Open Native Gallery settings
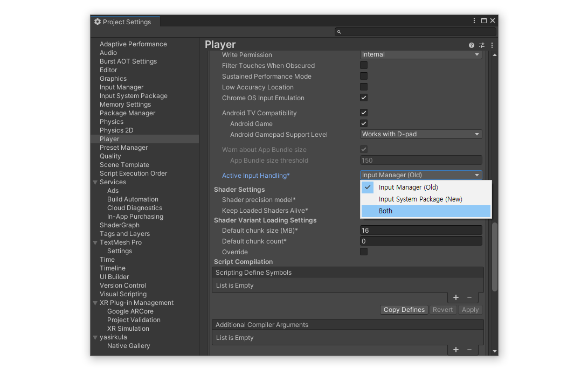The image size is (588, 369). pyautogui.click(x=128, y=346)
